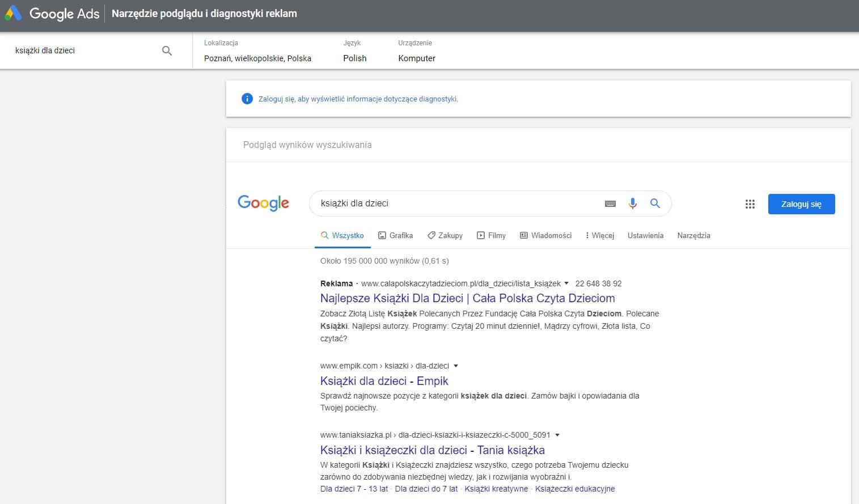Click the Grafika tab image icon
The height and width of the screenshot is (504, 859).
click(382, 235)
